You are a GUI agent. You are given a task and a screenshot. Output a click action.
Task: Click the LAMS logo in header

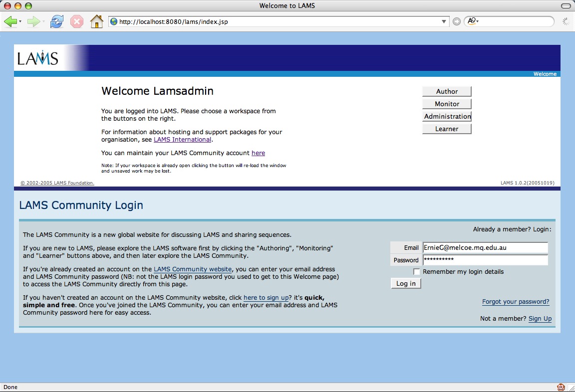tap(38, 58)
